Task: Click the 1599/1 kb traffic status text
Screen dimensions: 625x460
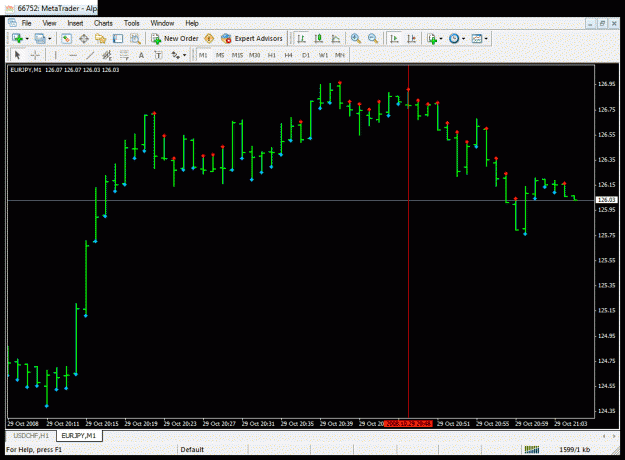Action: (574, 450)
